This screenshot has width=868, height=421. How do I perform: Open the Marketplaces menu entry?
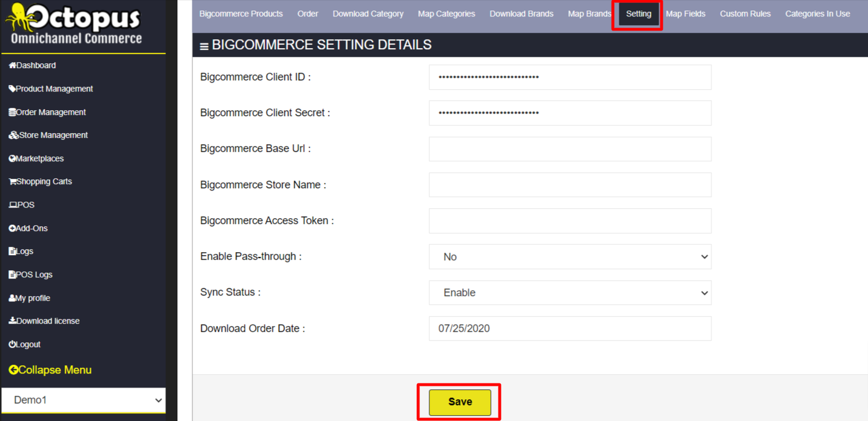40,159
